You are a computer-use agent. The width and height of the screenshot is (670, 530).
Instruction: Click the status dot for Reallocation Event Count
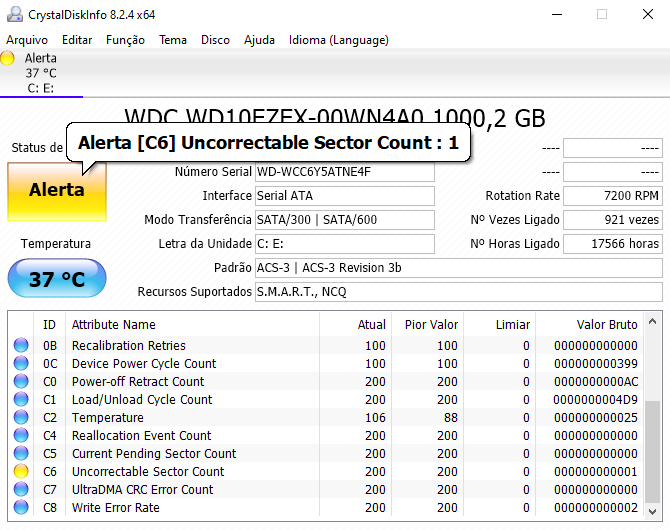coord(21,435)
